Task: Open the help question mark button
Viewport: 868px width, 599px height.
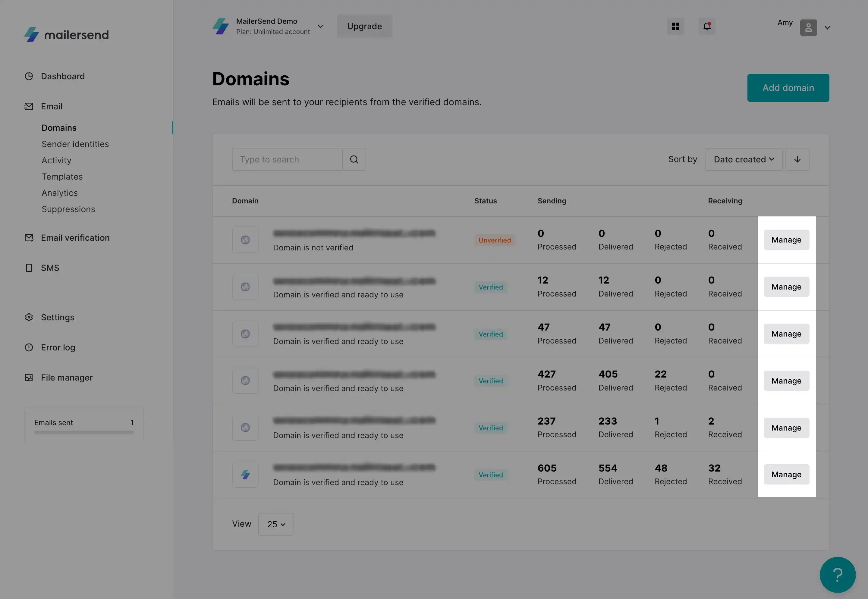Action: (837, 574)
